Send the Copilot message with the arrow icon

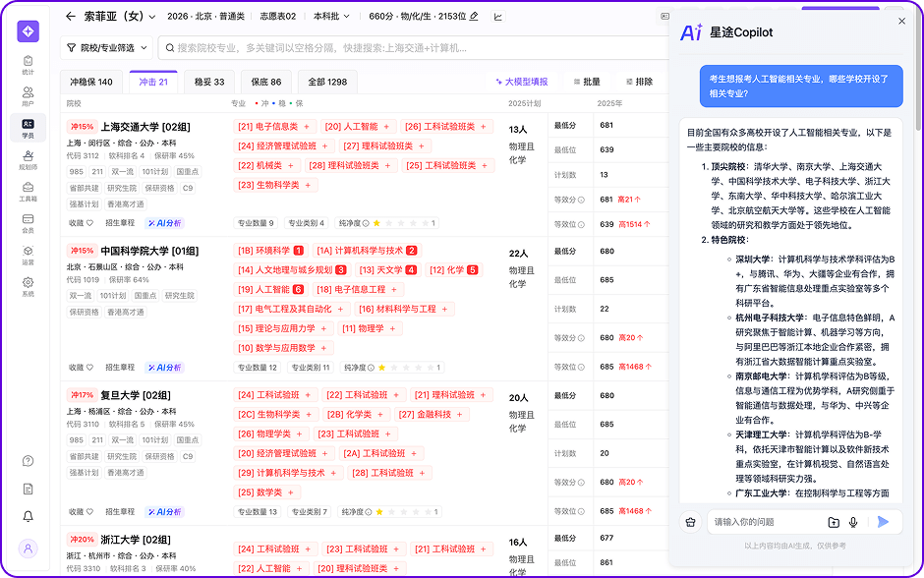(884, 522)
